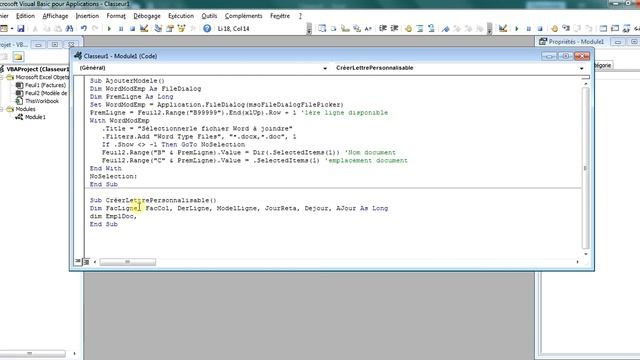Minimize the Propriétés - Module1 panel
This screenshot has width=640, height=360.
(618, 42)
